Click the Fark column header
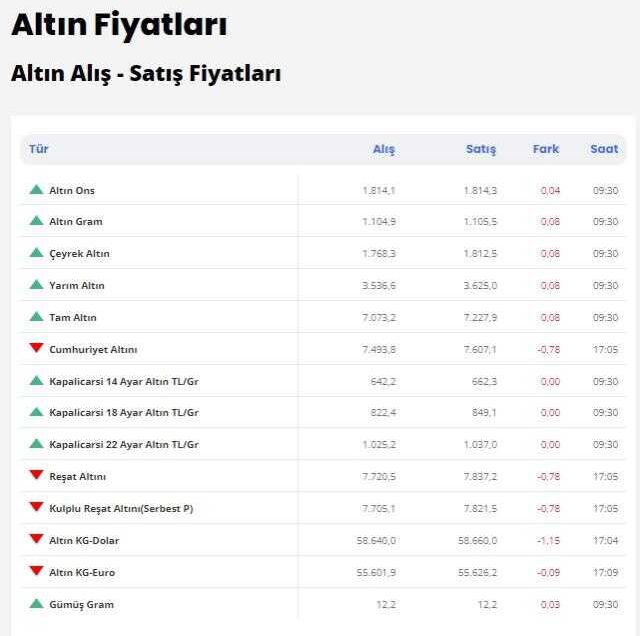Image resolution: width=640 pixels, height=636 pixels. click(546, 149)
